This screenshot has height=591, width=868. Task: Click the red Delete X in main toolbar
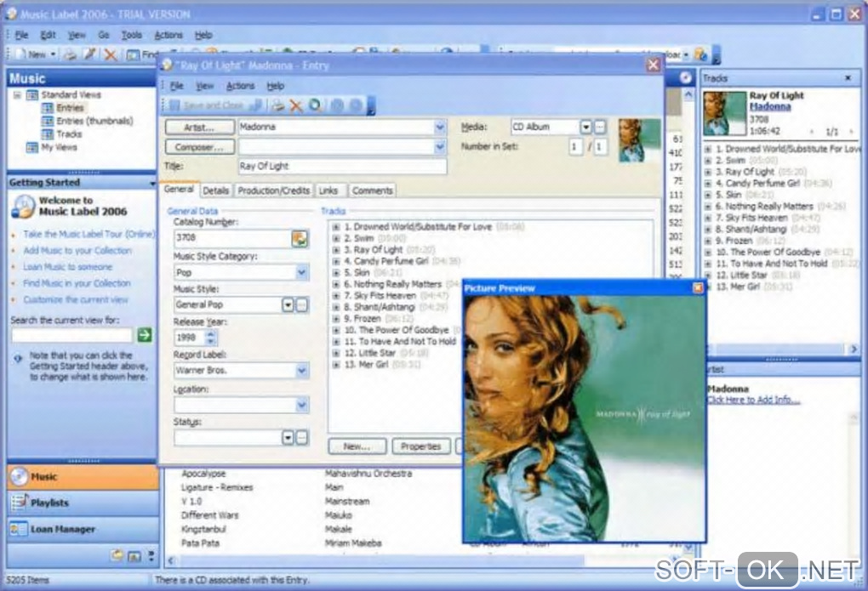tap(110, 54)
